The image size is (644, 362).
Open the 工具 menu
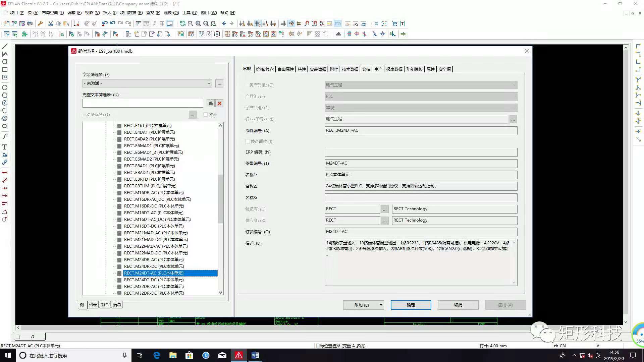[190, 13]
